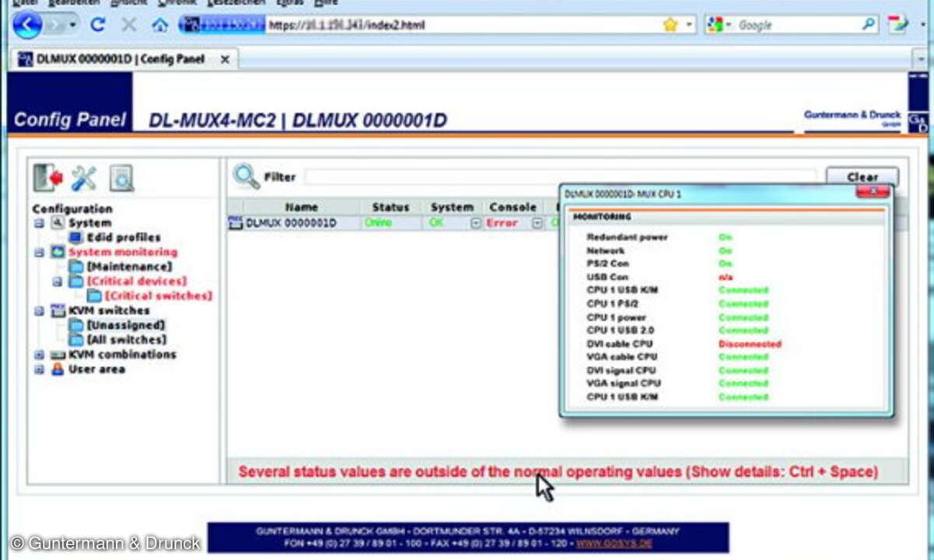Collapse the System tree node

pyautogui.click(x=39, y=222)
